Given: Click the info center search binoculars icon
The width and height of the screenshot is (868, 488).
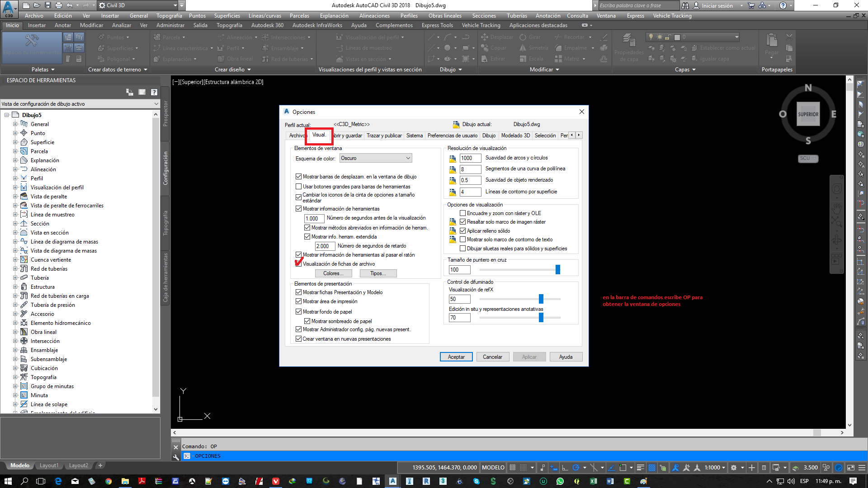Looking at the screenshot, I should 686,5.
